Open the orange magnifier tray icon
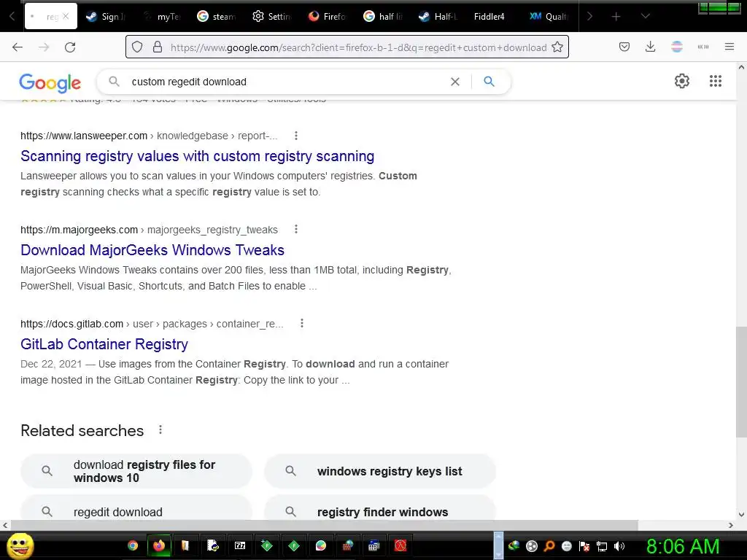Image resolution: width=747 pixels, height=560 pixels. [x=549, y=546]
